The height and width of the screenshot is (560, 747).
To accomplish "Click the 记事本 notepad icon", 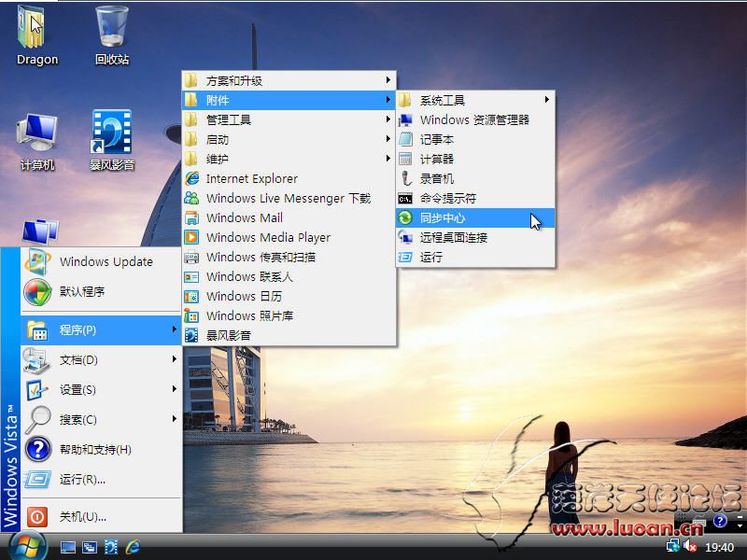I will point(405,139).
